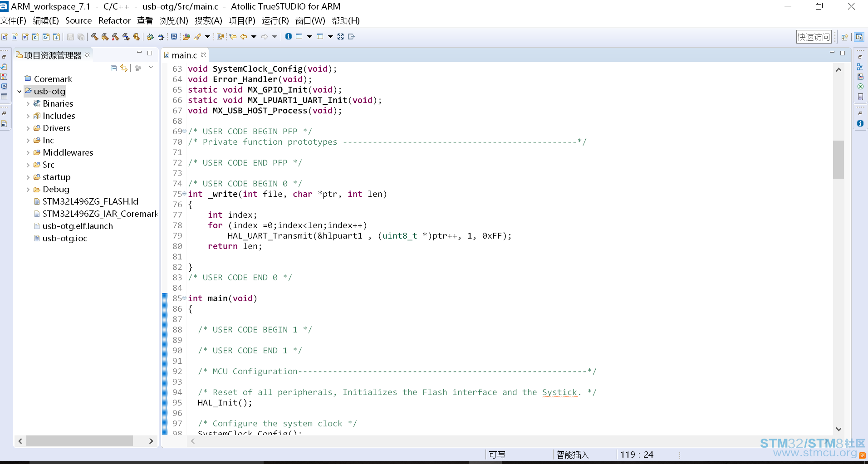This screenshot has height=464, width=868.
Task: Expand the Middlewares folder
Action: click(28, 153)
